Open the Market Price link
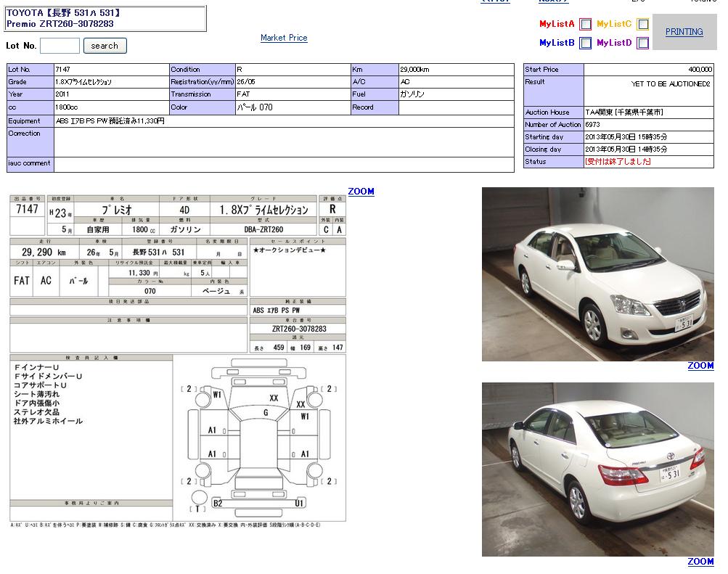The width and height of the screenshot is (728, 574). pos(284,38)
